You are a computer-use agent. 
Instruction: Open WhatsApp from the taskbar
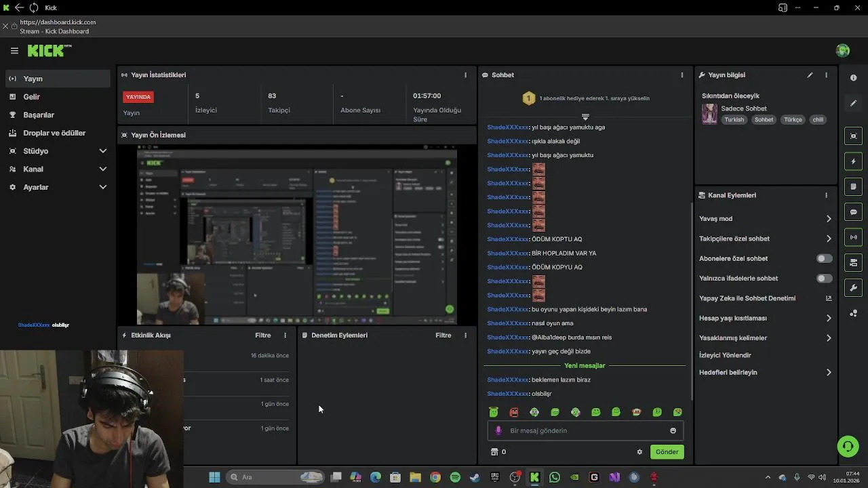[555, 477]
